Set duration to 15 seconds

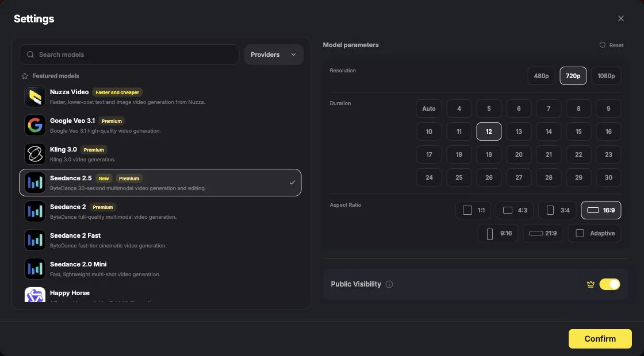click(578, 131)
